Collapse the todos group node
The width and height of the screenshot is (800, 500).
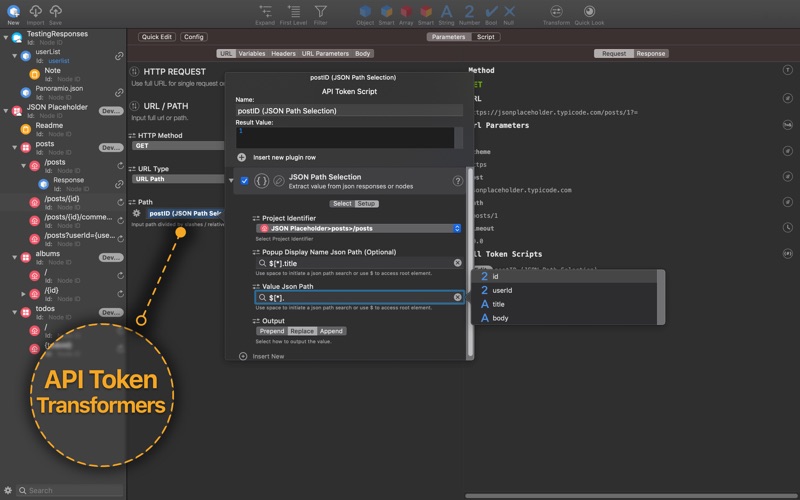(x=15, y=312)
